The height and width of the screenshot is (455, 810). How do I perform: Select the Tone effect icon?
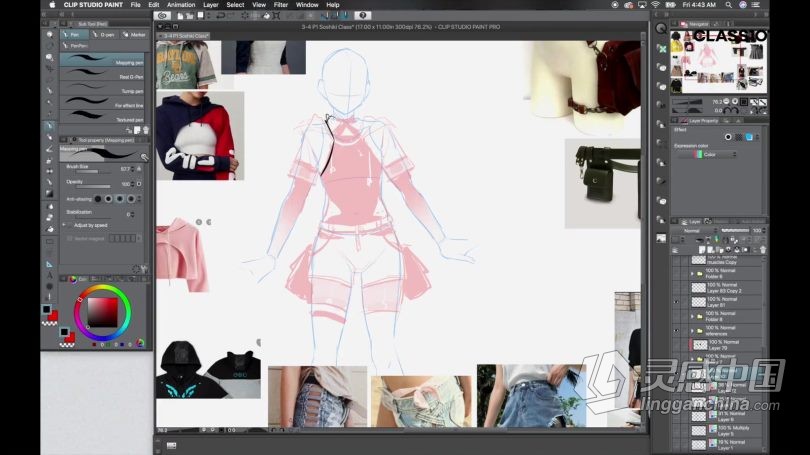click(739, 137)
